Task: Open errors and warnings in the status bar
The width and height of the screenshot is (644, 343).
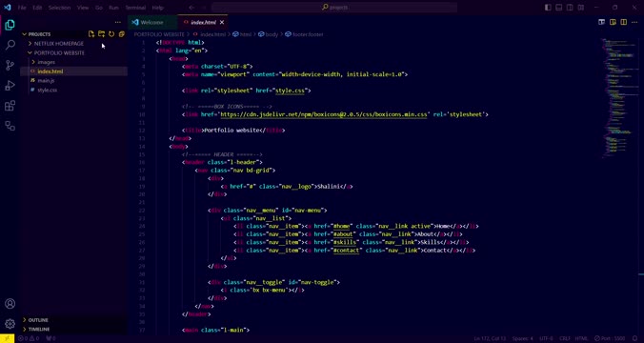Action: coord(29,338)
